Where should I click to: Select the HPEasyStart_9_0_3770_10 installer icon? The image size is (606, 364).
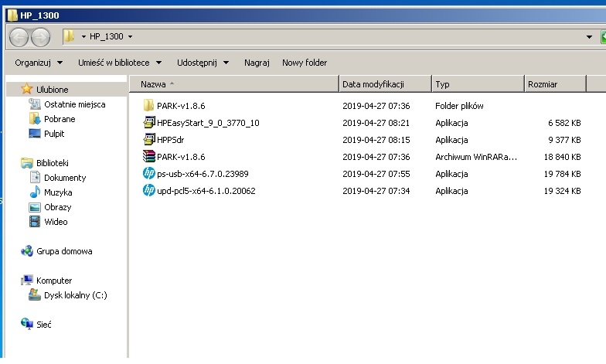(x=148, y=122)
